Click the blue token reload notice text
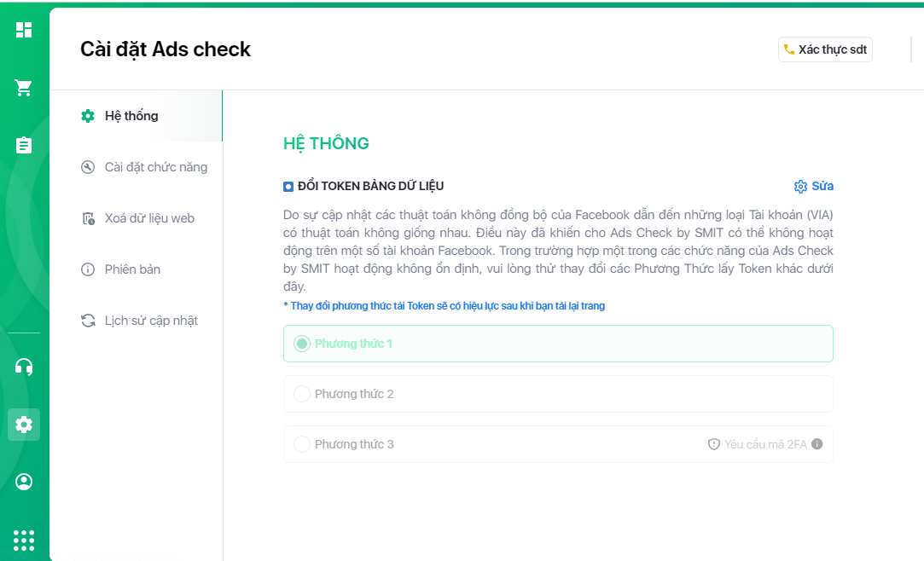 444,305
